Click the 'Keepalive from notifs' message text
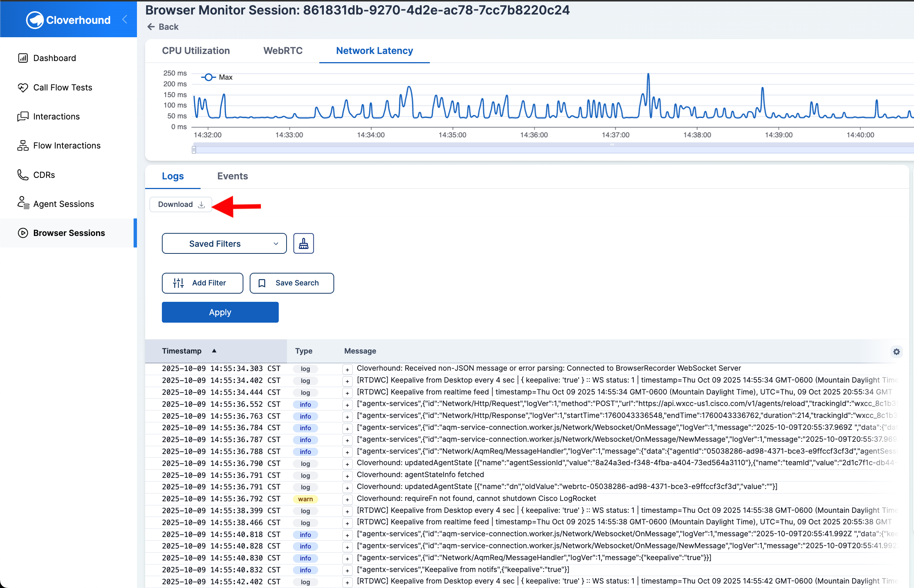Image resolution: width=914 pixels, height=588 pixels. coord(463,569)
